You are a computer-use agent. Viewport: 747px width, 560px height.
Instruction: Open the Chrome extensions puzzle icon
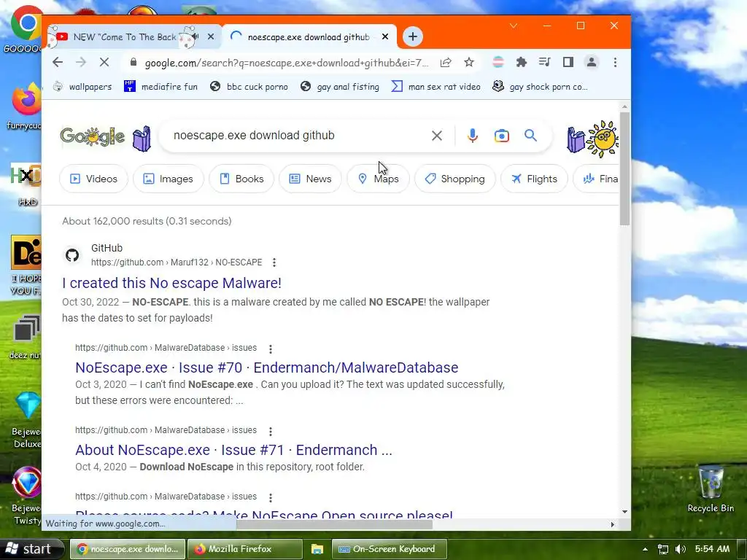point(521,63)
